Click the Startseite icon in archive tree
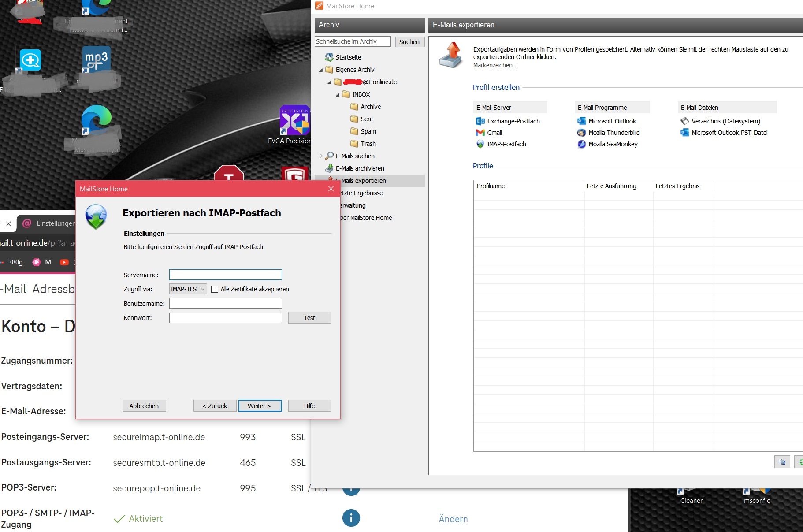The height and width of the screenshot is (532, 803). point(329,57)
